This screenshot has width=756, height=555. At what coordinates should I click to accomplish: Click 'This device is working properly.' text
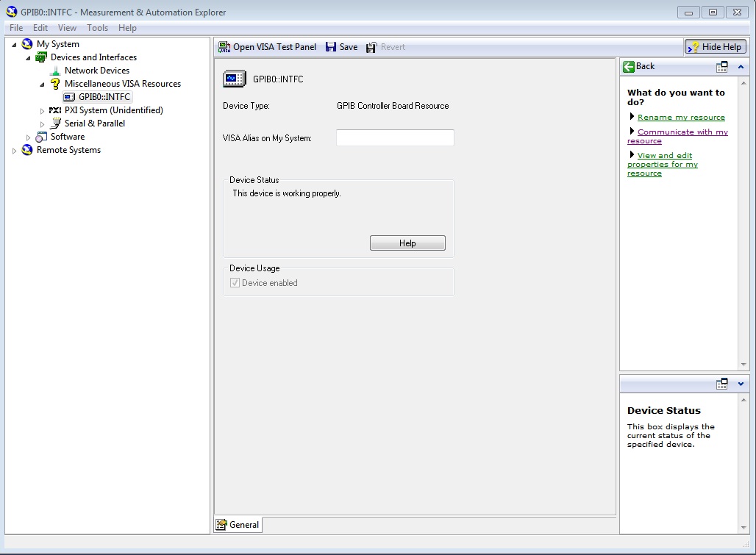coord(286,193)
